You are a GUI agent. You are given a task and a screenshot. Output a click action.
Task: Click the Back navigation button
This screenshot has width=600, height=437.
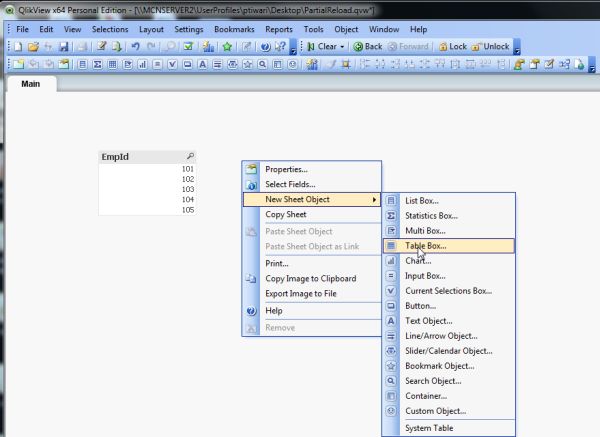coord(368,47)
